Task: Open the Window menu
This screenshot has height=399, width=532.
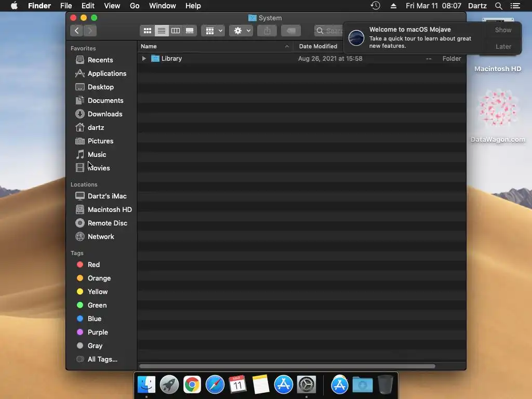Action: [x=163, y=6]
